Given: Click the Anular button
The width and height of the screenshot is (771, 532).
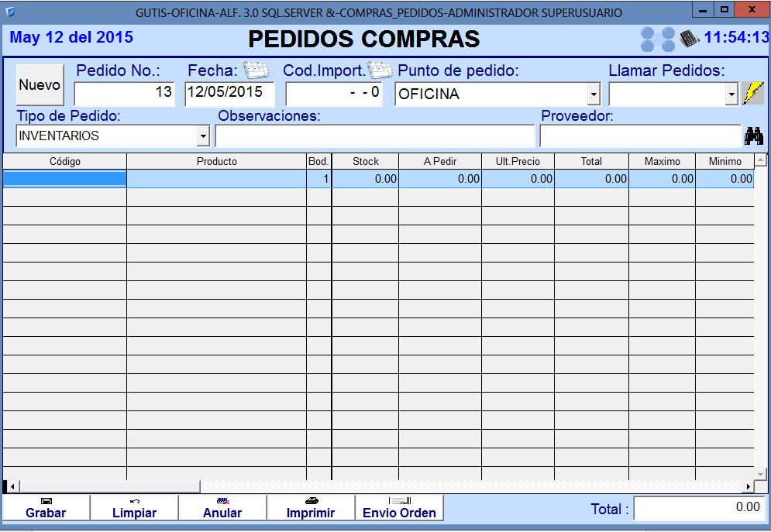Looking at the screenshot, I should (x=222, y=508).
